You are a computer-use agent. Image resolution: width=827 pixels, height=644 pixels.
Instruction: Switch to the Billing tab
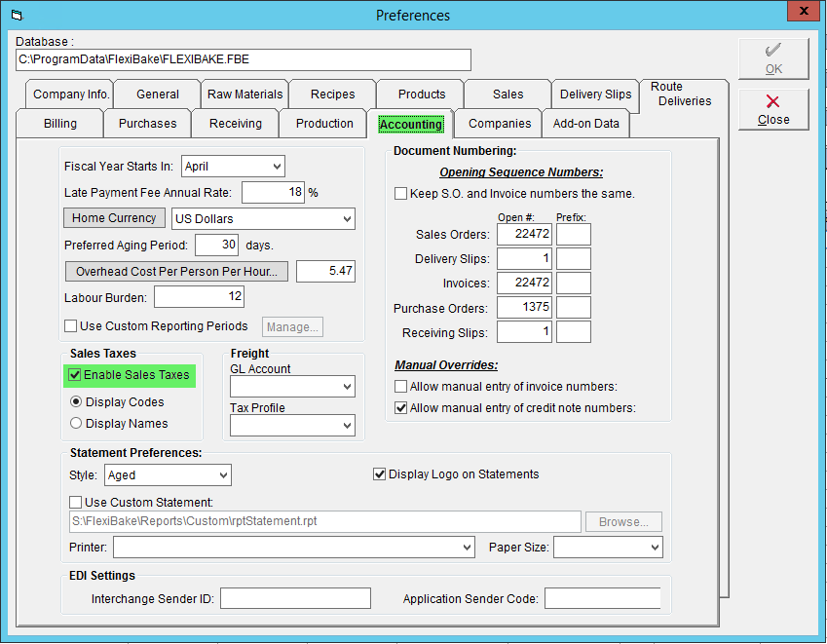point(60,124)
